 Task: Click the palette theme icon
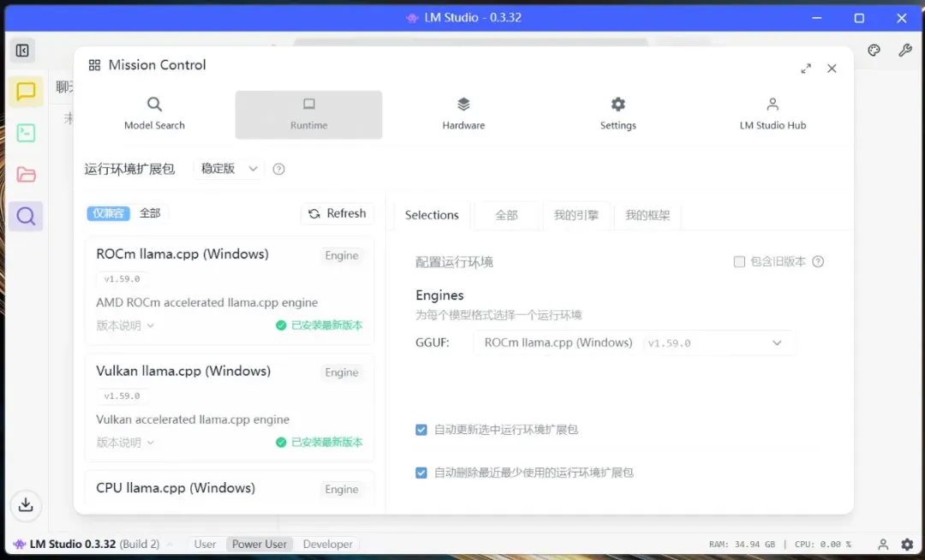pyautogui.click(x=874, y=51)
